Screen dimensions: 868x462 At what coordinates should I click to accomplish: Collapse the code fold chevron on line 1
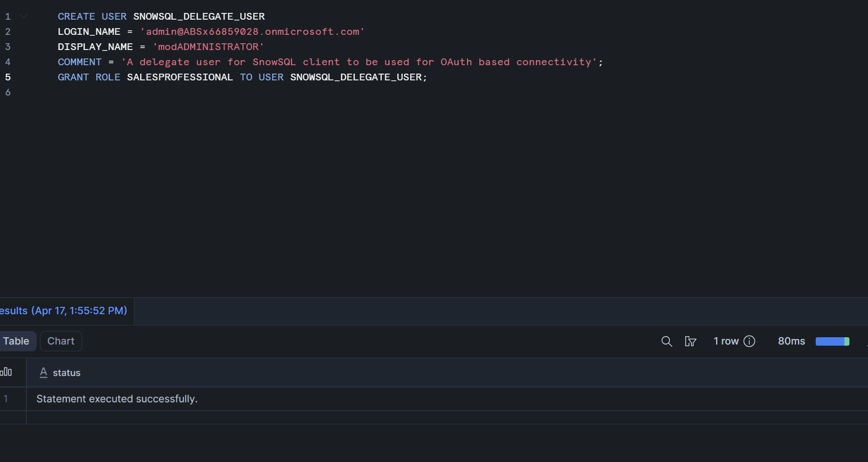pos(24,16)
